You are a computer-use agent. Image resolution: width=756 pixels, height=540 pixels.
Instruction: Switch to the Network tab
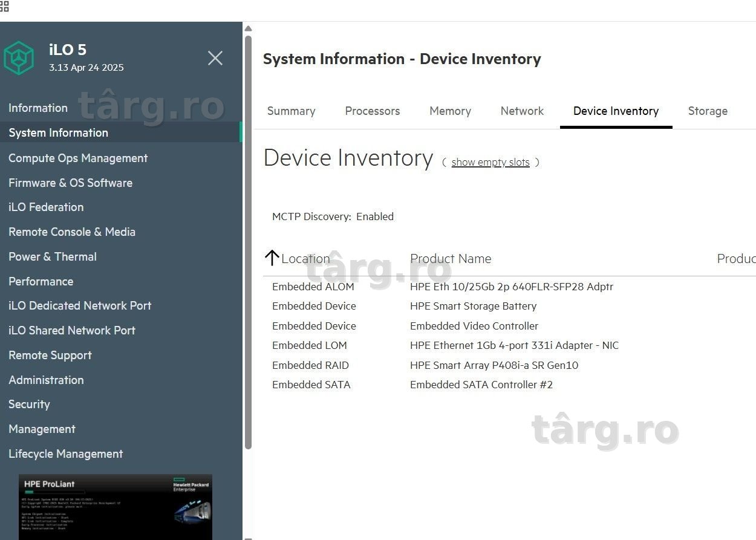tap(522, 111)
